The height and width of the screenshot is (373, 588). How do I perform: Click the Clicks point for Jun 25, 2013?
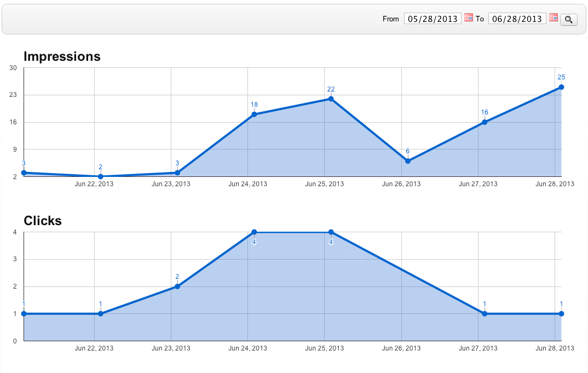331,232
